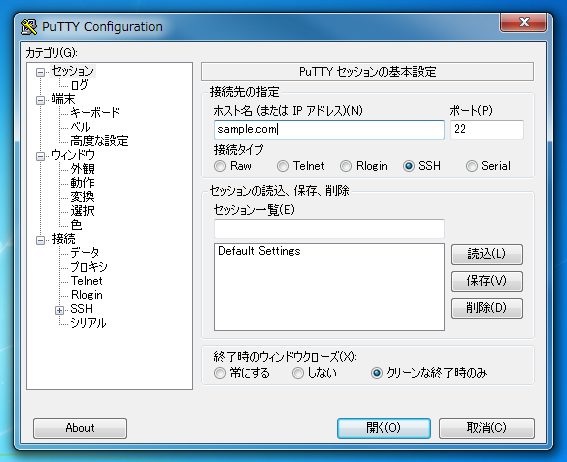Choose クリーンな終了時のみ option
The image size is (567, 462).
(x=377, y=373)
